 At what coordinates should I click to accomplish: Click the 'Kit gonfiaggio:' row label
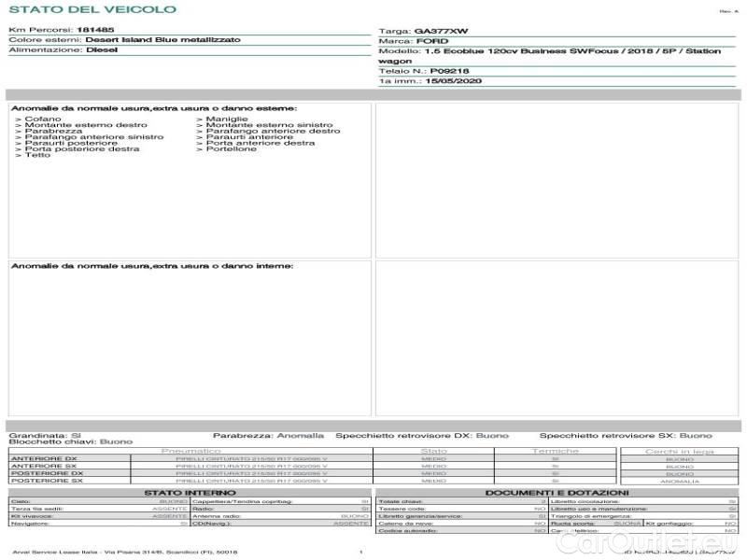669,524
